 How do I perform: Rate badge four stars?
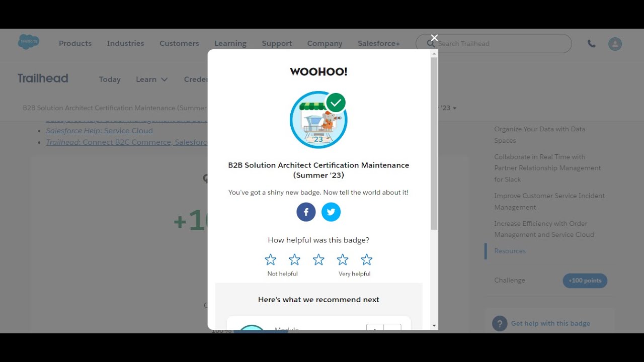(x=343, y=260)
